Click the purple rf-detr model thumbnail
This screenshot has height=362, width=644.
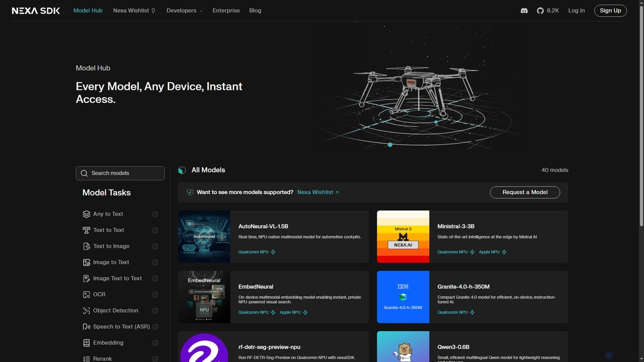[204, 347]
